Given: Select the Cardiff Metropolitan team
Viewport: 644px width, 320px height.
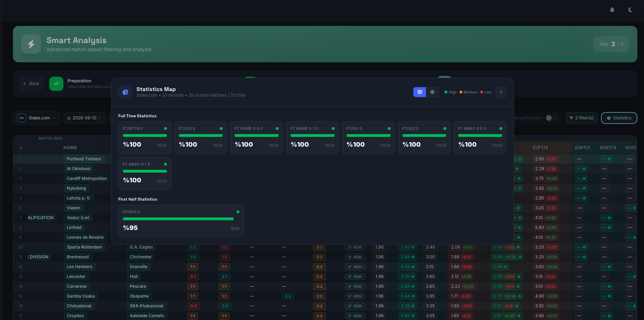Looking at the screenshot, I should pyautogui.click(x=87, y=179).
